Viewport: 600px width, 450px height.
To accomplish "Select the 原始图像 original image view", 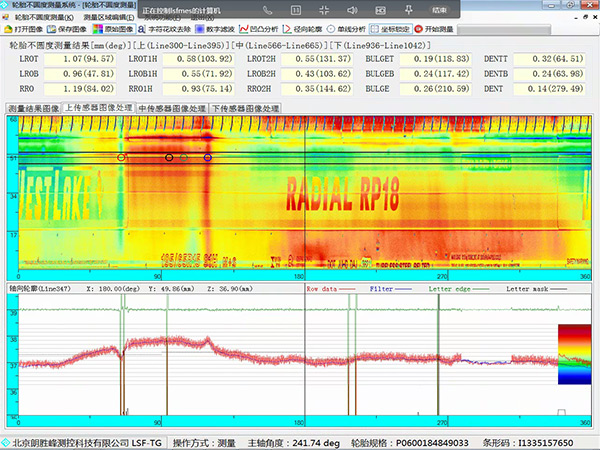I will [114, 29].
